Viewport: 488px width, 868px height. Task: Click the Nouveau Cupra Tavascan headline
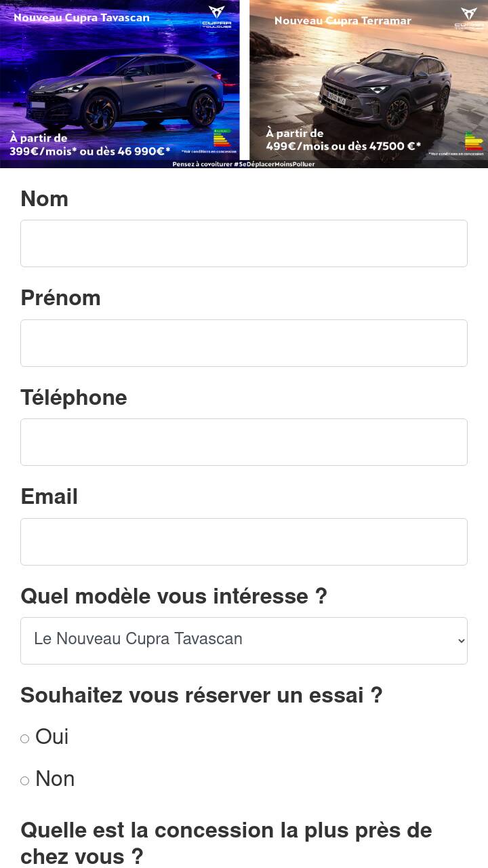tap(81, 18)
